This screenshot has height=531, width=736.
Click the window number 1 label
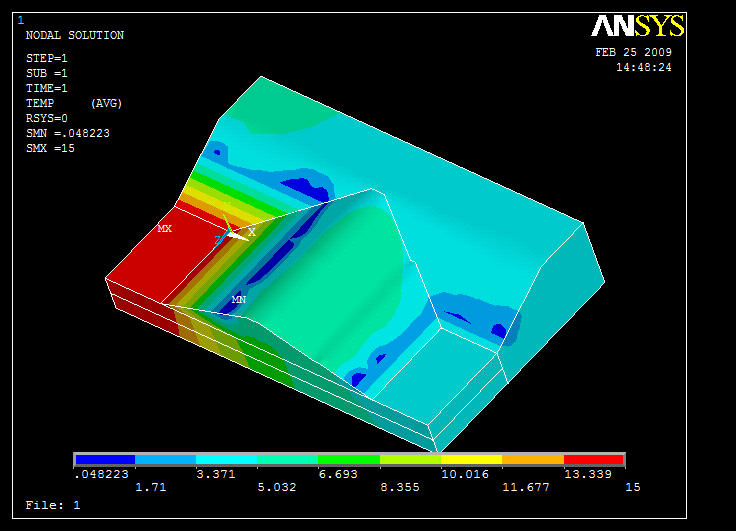tap(21, 20)
